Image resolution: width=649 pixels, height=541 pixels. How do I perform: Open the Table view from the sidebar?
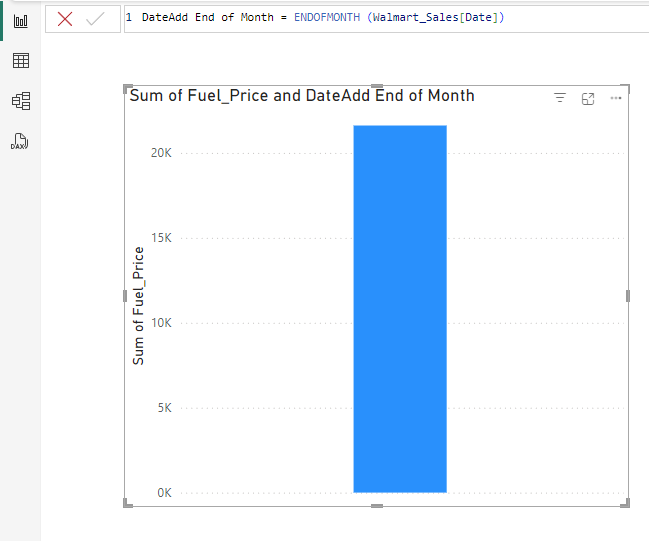coord(20,61)
